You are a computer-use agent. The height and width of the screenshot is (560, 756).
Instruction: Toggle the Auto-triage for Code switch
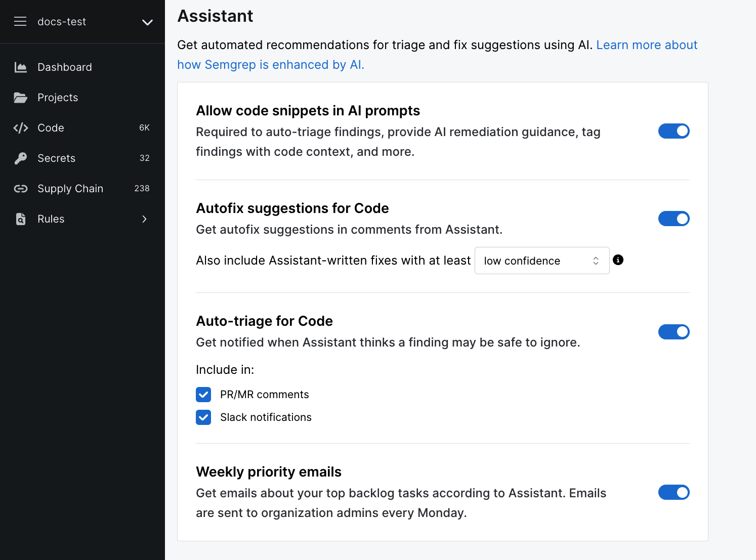[674, 332]
